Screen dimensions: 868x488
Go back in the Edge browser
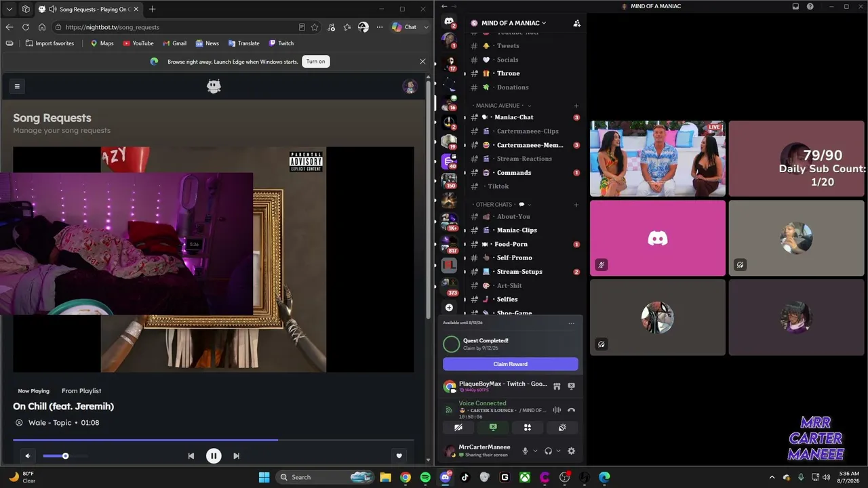pyautogui.click(x=9, y=27)
